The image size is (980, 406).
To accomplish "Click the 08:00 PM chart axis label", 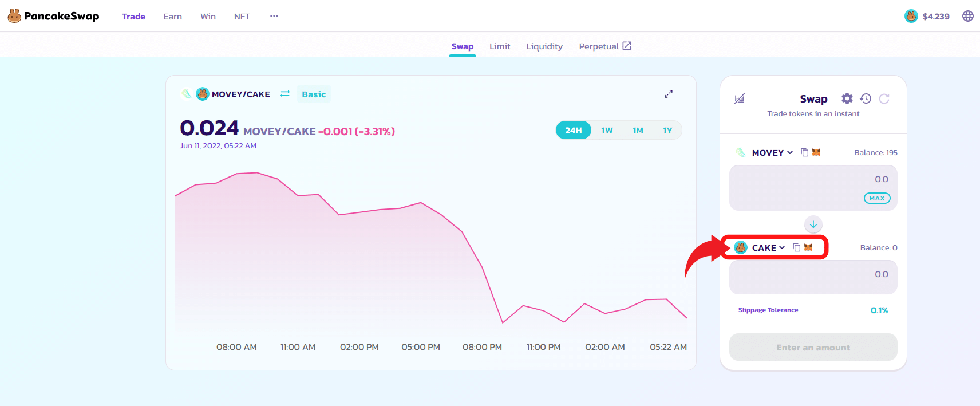I will click(x=483, y=347).
